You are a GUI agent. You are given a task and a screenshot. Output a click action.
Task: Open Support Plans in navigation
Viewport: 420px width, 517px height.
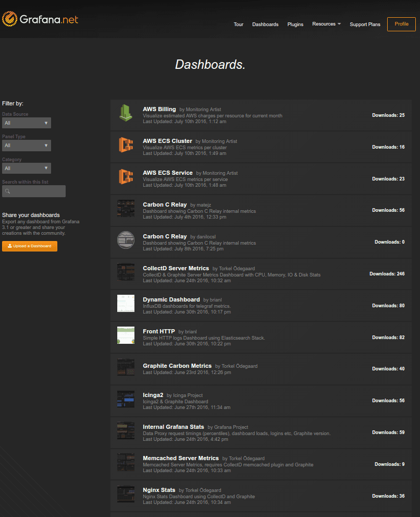365,25
